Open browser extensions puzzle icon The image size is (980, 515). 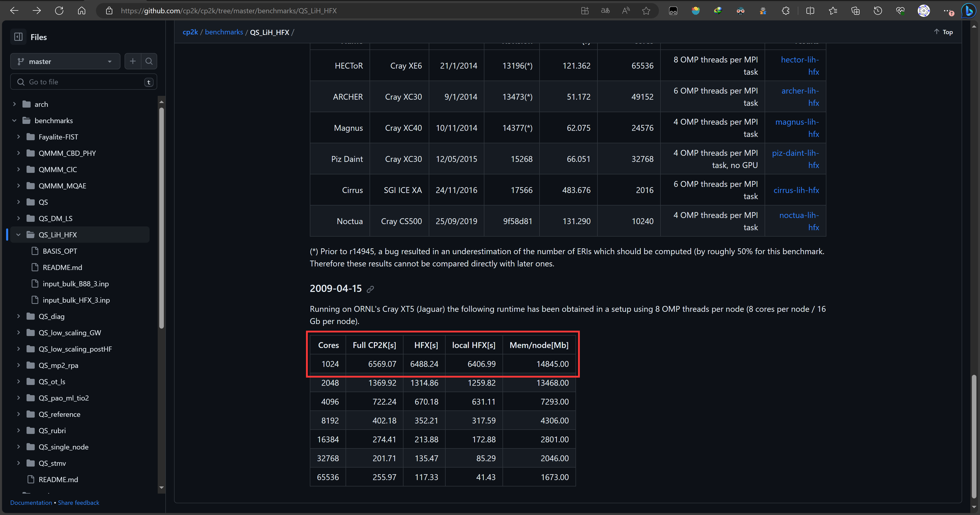(x=786, y=11)
